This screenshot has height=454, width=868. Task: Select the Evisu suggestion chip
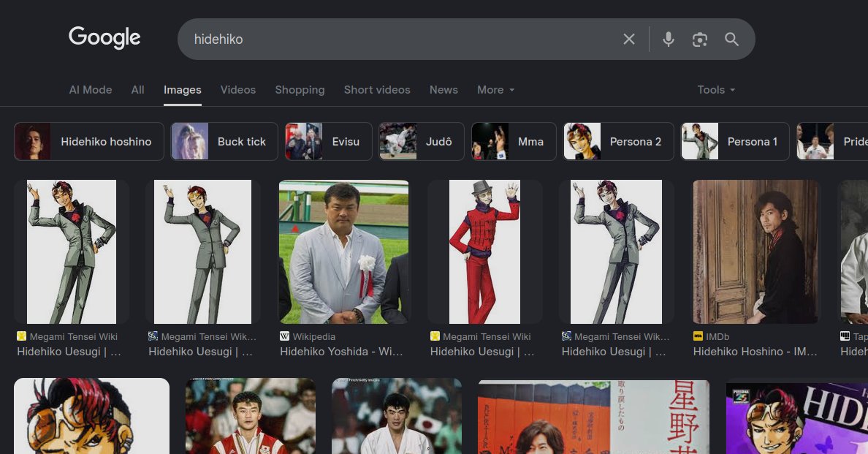328,141
